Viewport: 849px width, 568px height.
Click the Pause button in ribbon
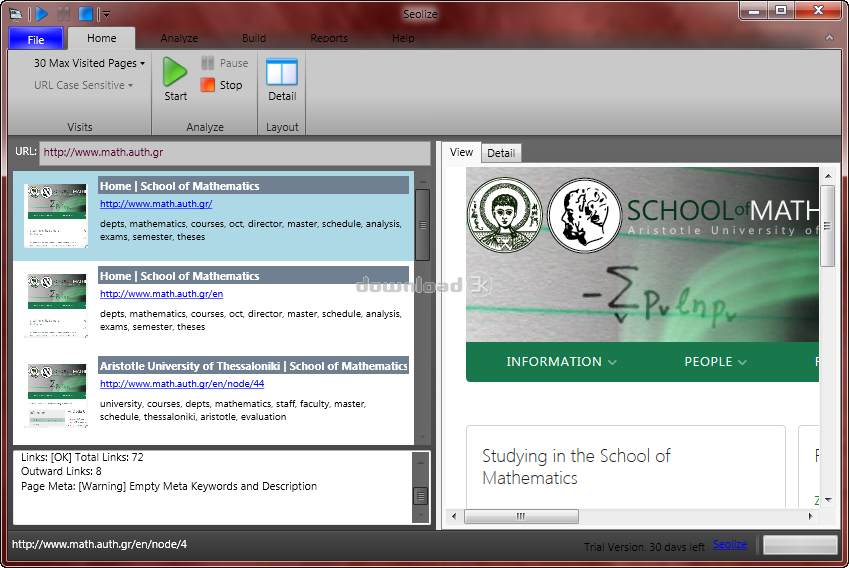click(x=225, y=63)
